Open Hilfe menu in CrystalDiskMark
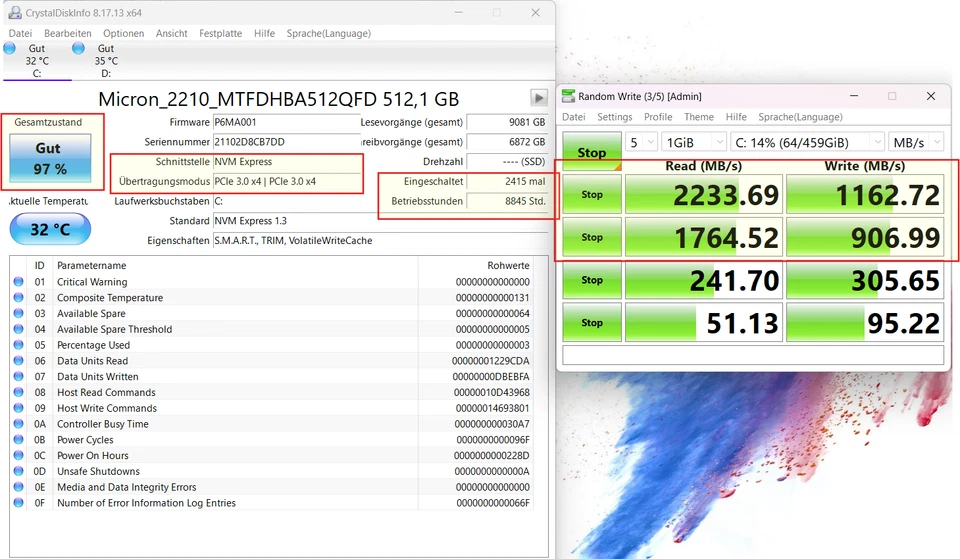The width and height of the screenshot is (960, 559). pos(736,116)
